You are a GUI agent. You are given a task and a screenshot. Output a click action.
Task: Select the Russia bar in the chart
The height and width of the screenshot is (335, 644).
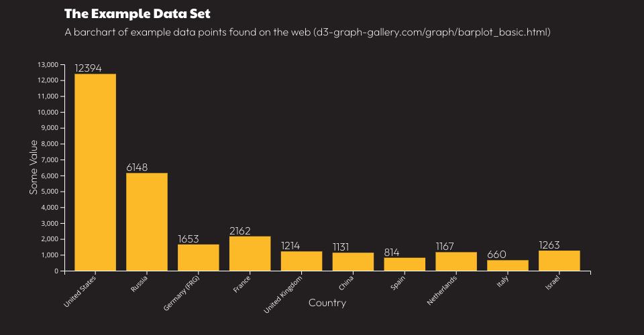[x=147, y=222]
